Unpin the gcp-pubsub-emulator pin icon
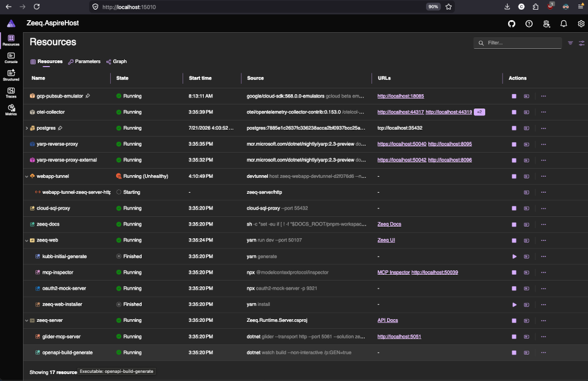This screenshot has width=588, height=381. (x=88, y=96)
